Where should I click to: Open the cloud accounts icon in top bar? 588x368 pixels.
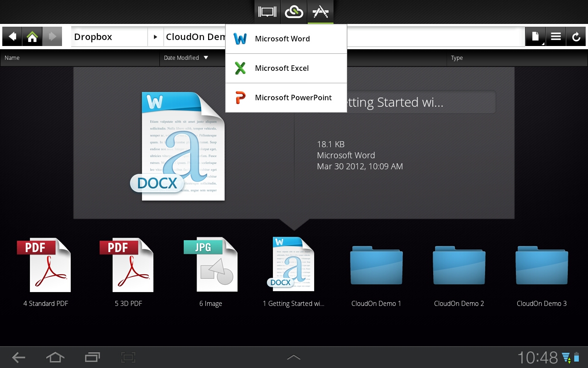[294, 12]
